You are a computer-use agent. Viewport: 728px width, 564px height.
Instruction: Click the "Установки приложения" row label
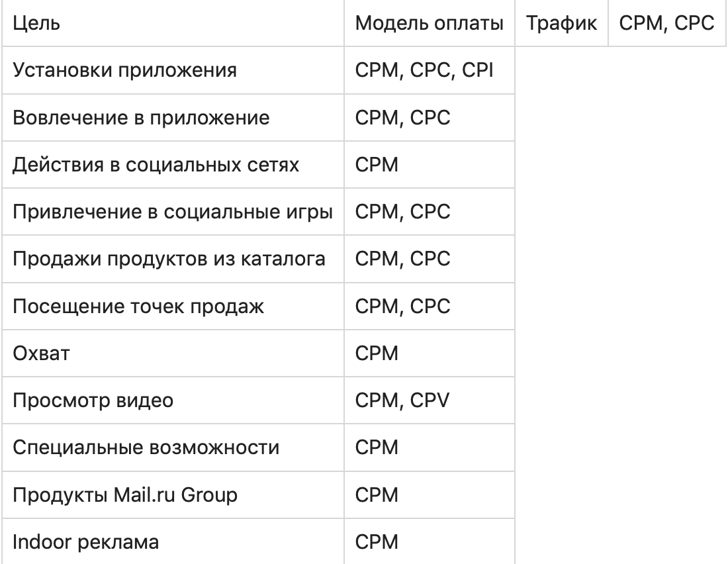pyautogui.click(x=124, y=70)
